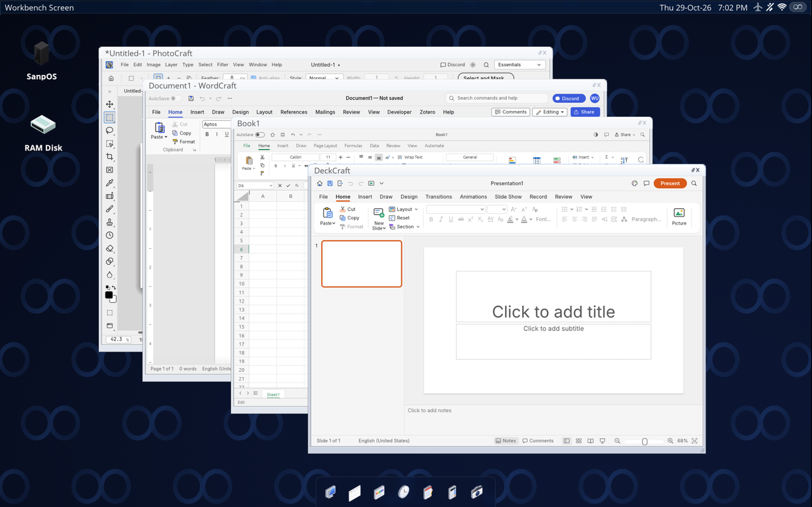Viewport: 812px width, 507px height.
Task: Switch DeckCraft to reading view
Action: click(x=591, y=441)
